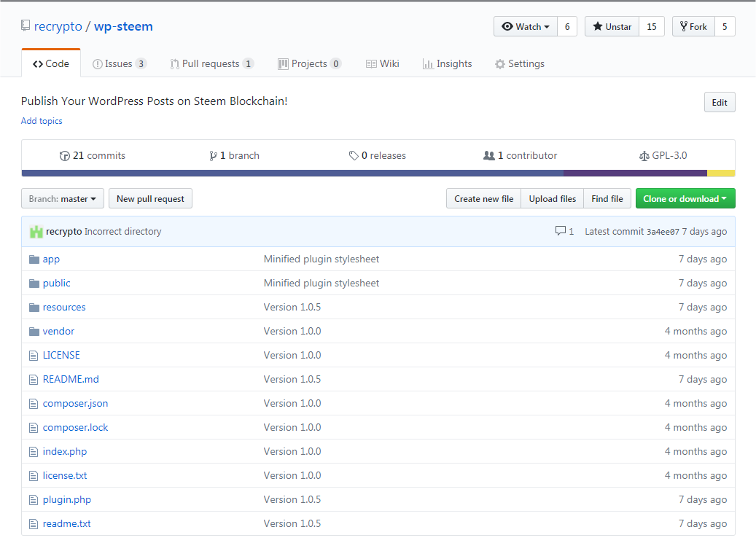
Task: Open the README.md file
Action: (71, 380)
